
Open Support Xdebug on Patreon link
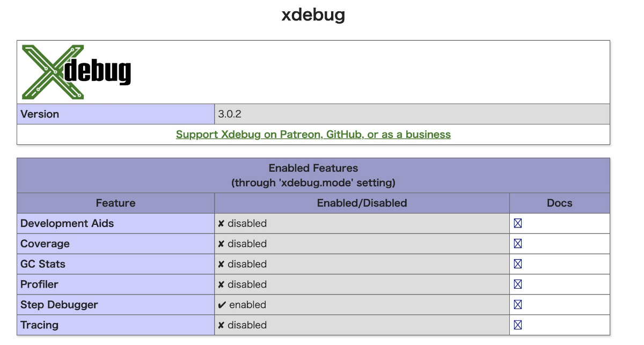[x=313, y=135]
